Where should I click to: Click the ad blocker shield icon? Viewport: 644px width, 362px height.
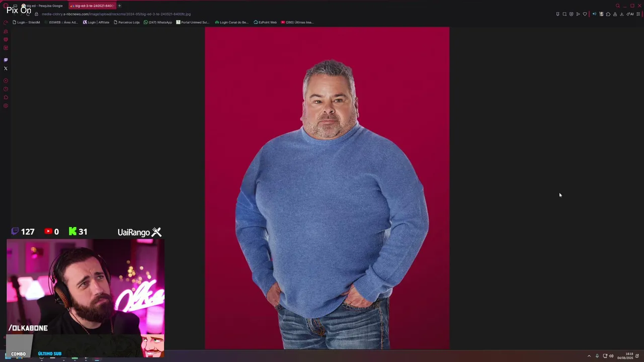(571, 14)
